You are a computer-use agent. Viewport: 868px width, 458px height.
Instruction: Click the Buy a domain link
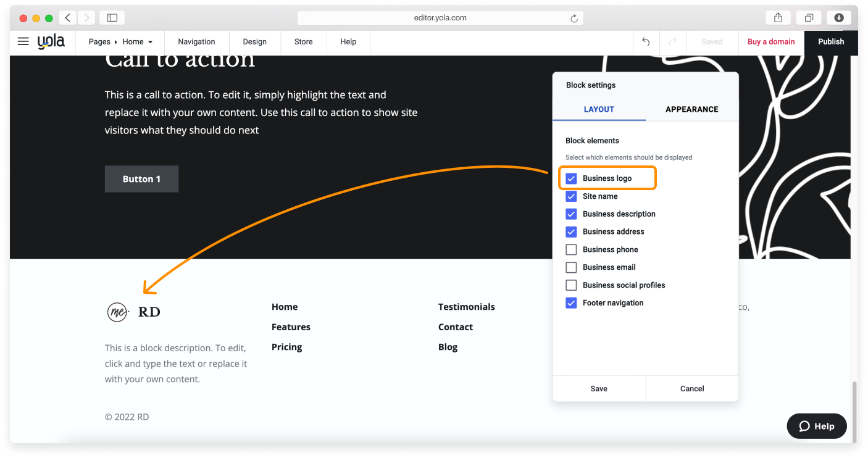coord(771,42)
